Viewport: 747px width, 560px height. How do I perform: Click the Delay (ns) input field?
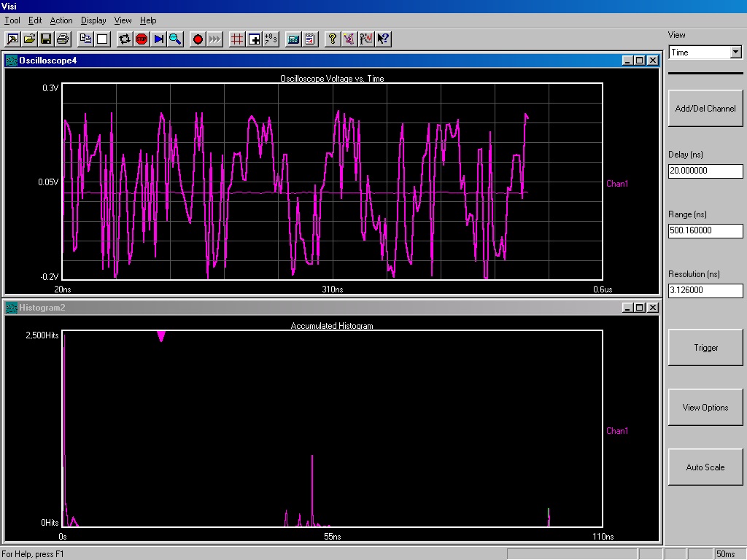[x=705, y=171]
